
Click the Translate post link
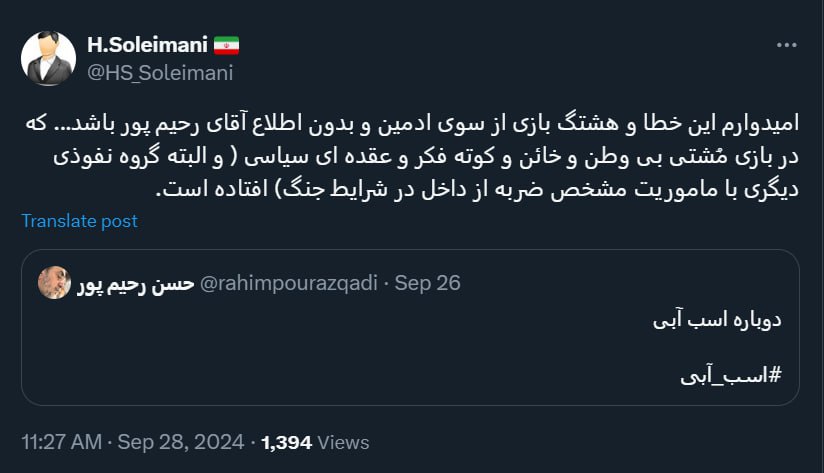[79, 221]
